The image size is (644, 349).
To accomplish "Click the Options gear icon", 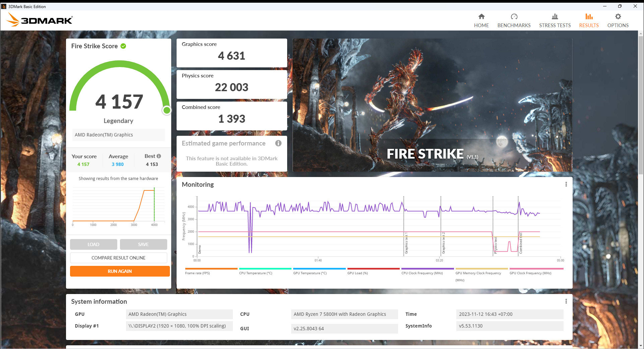I will 618,16.
